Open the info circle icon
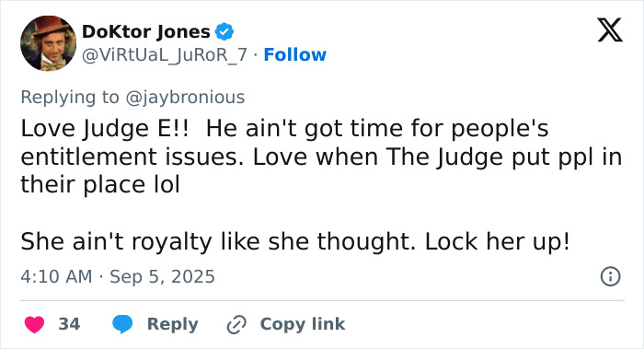Image resolution: width=644 pixels, height=349 pixels. [x=610, y=276]
